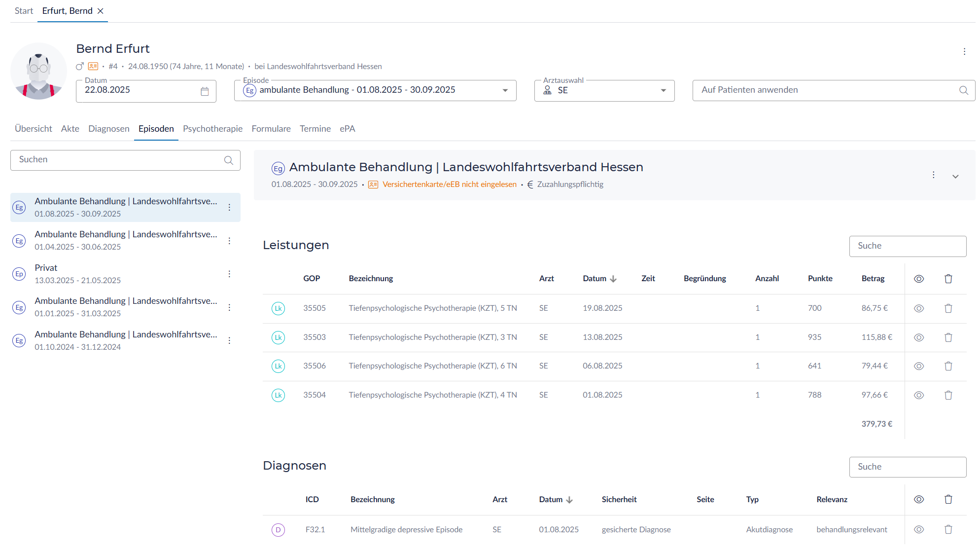Collapse the Ambulante Behandlung header chevron
Screen dimensions: 980x551
coord(955,176)
